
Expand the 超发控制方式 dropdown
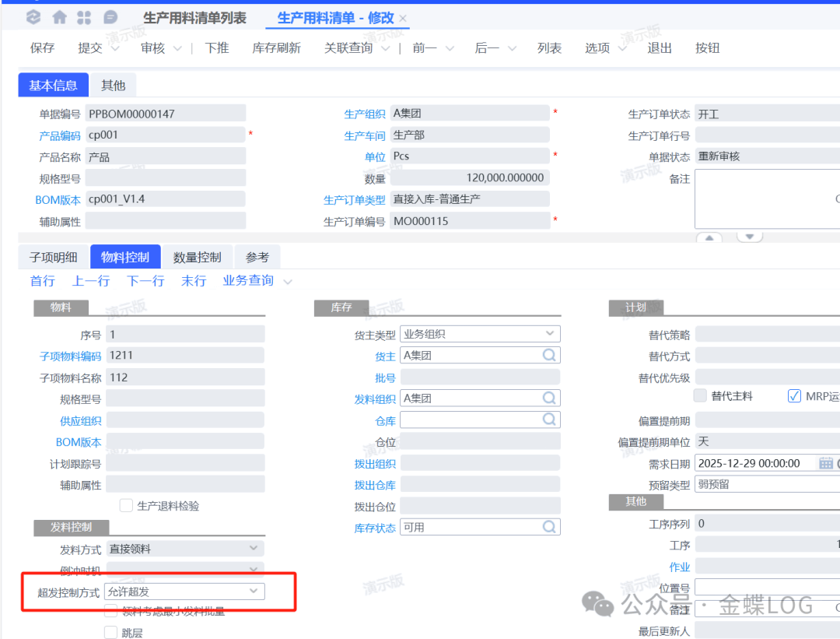pyautogui.click(x=254, y=592)
